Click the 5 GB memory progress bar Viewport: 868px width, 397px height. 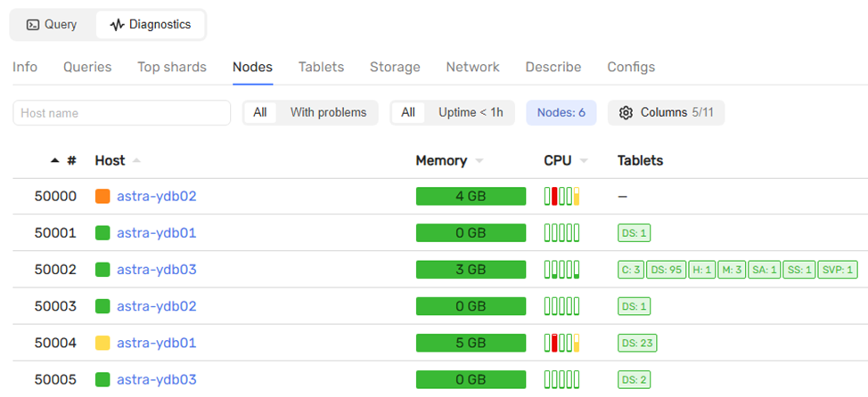click(471, 343)
